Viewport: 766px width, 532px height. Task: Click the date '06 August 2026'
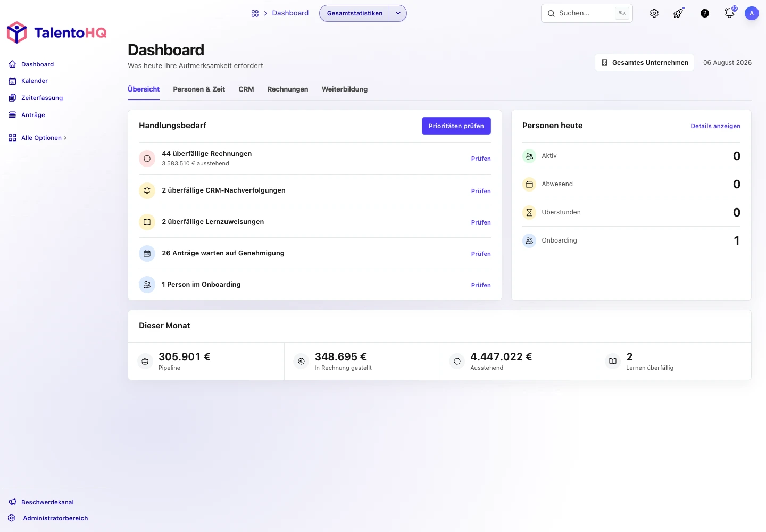pyautogui.click(x=727, y=62)
